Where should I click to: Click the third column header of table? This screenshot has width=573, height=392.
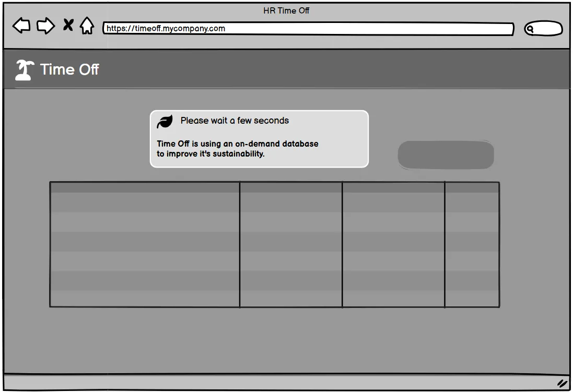[393, 187]
